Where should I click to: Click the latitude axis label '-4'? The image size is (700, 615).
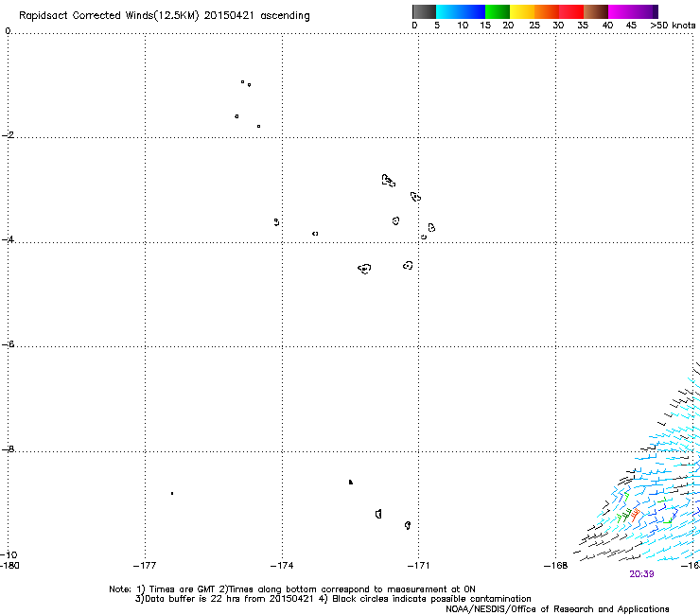click(x=8, y=239)
